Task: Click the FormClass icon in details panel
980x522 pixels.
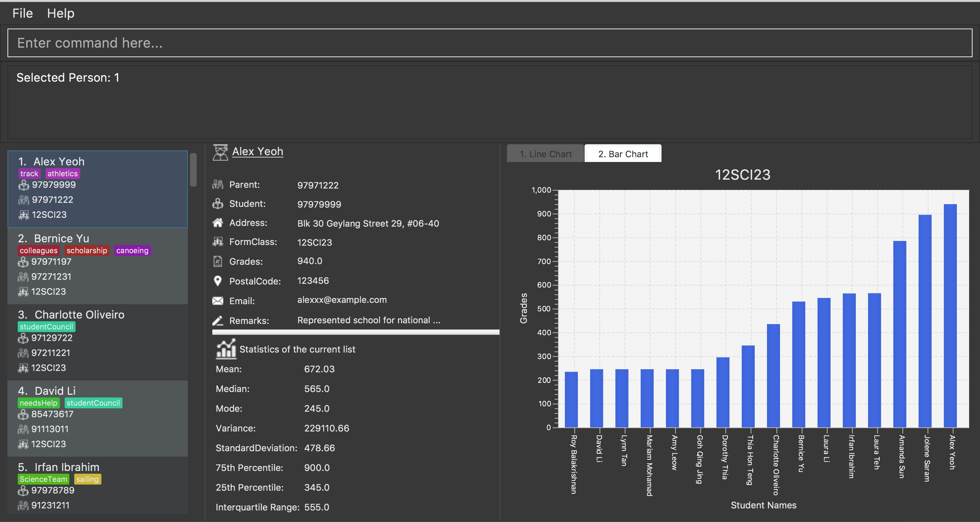Action: point(218,242)
